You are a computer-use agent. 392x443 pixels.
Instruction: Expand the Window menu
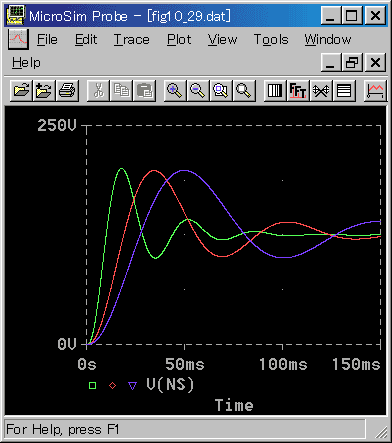pyautogui.click(x=328, y=40)
